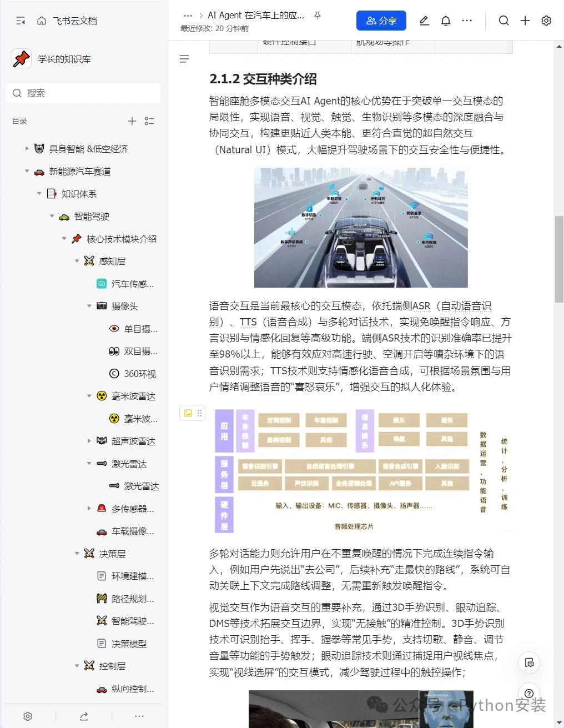This screenshot has width=564, height=728.
Task: Open notifications bell icon
Action: tap(446, 21)
